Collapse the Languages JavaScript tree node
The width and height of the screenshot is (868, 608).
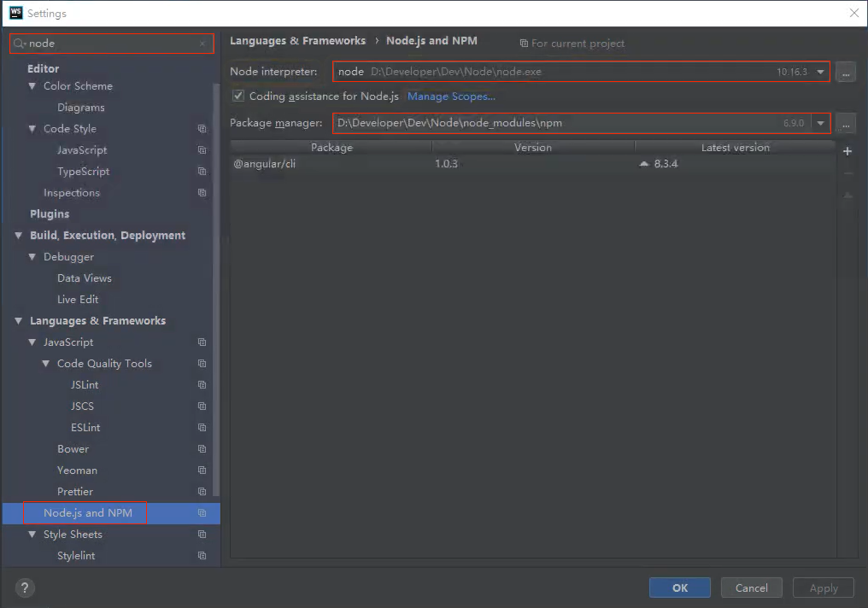point(32,342)
